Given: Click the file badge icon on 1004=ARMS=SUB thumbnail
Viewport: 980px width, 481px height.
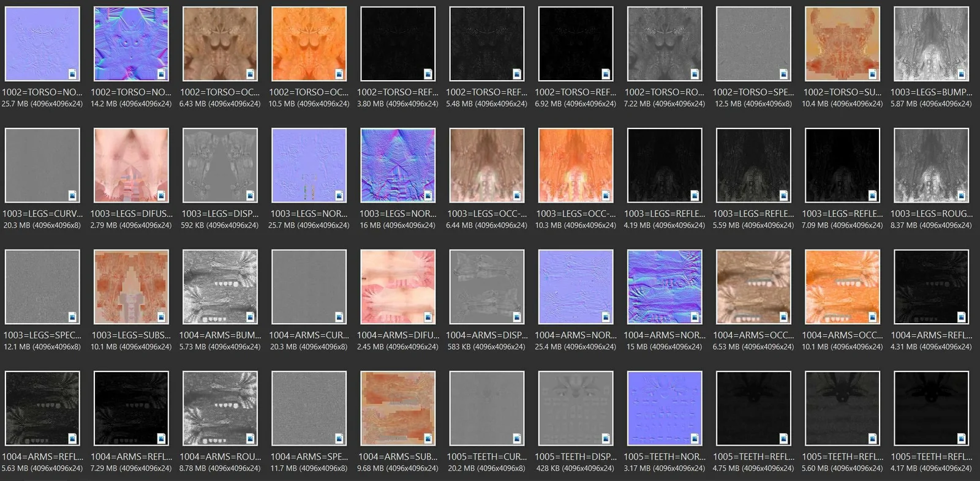Looking at the screenshot, I should [428, 438].
